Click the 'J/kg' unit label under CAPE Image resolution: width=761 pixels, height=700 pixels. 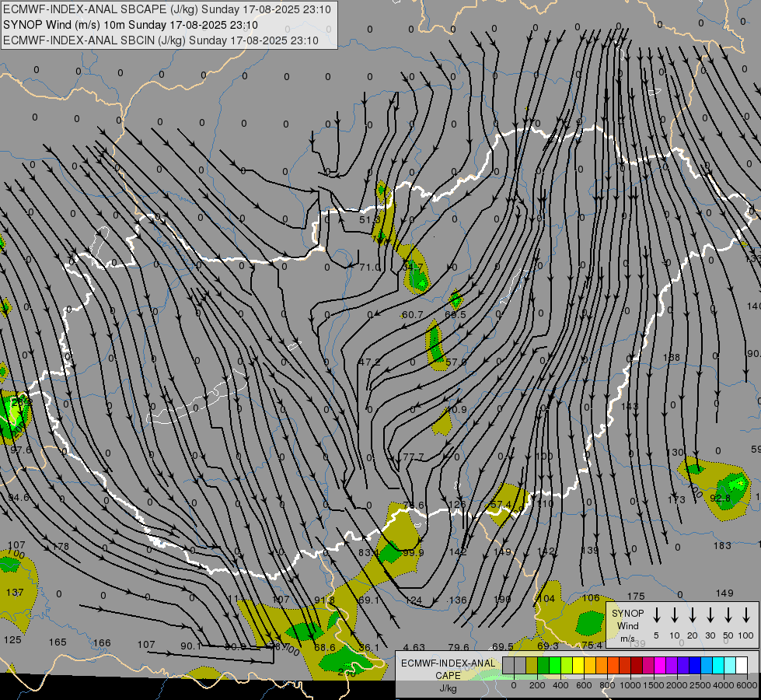448,688
